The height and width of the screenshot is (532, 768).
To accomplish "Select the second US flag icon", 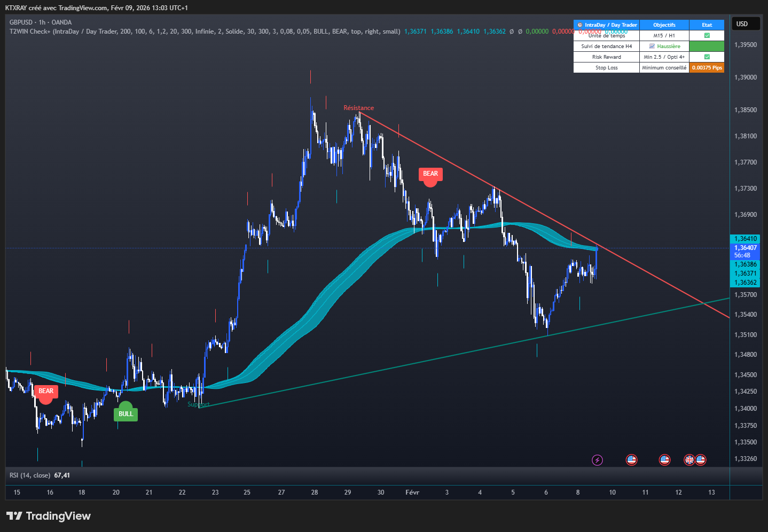I will pos(664,459).
